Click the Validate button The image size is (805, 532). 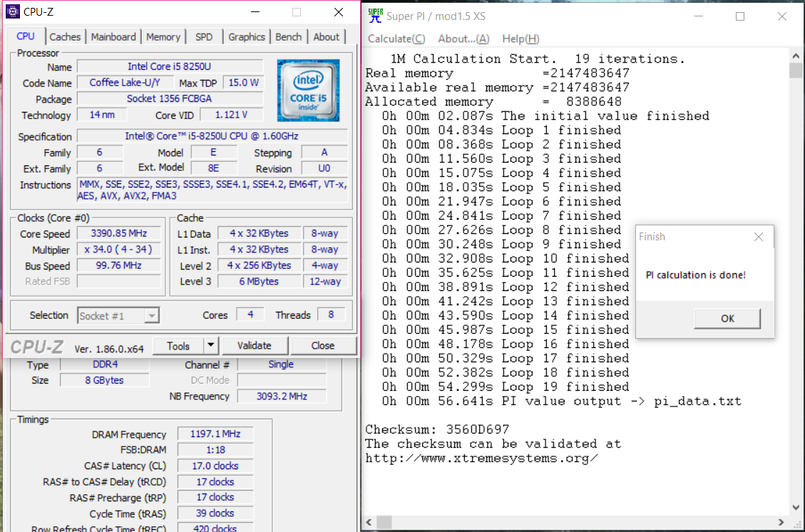click(255, 346)
